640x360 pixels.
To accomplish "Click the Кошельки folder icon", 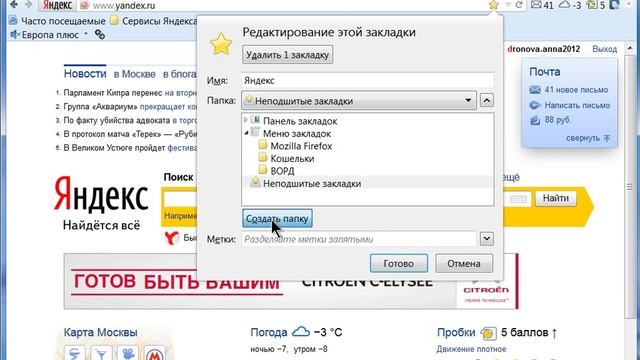I will point(263,158).
